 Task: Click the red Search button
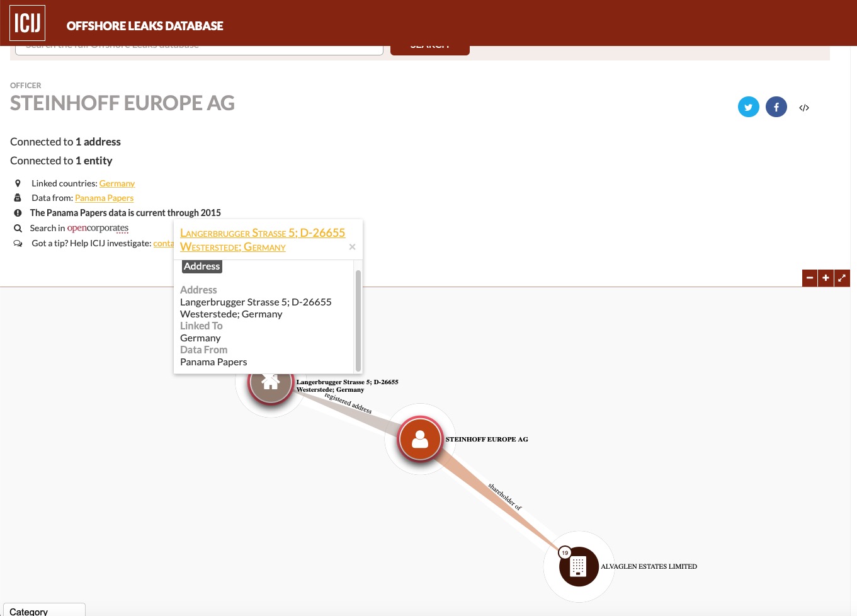pos(430,50)
